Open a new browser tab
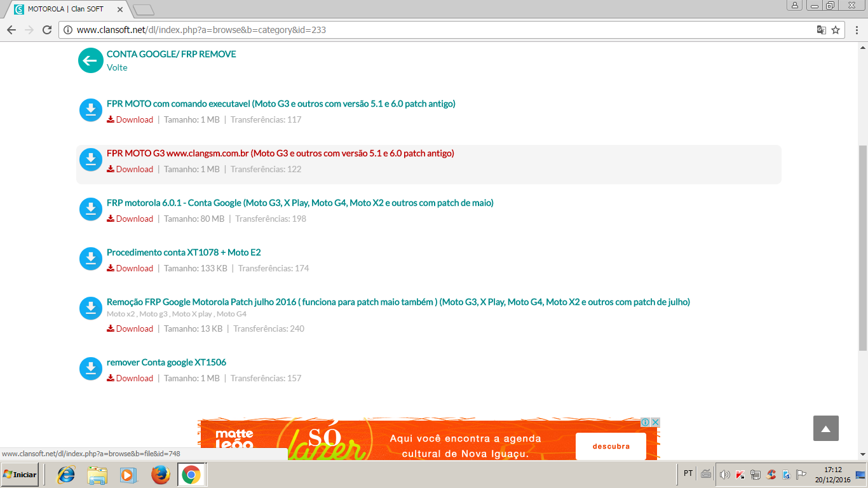868x488 pixels. [x=144, y=10]
